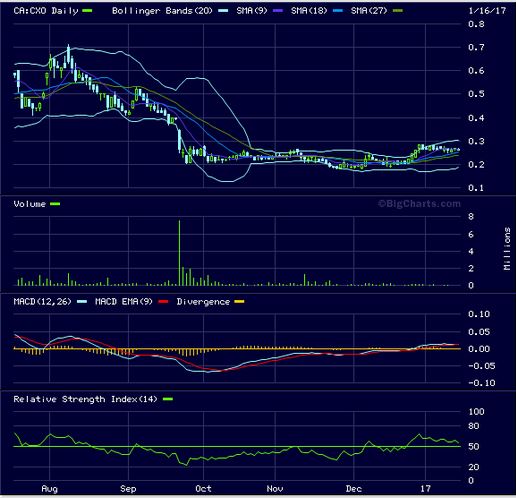This screenshot has width=516, height=498.
Task: Click the light blue Bollinger Bands swatch
Action: [x=223, y=11]
